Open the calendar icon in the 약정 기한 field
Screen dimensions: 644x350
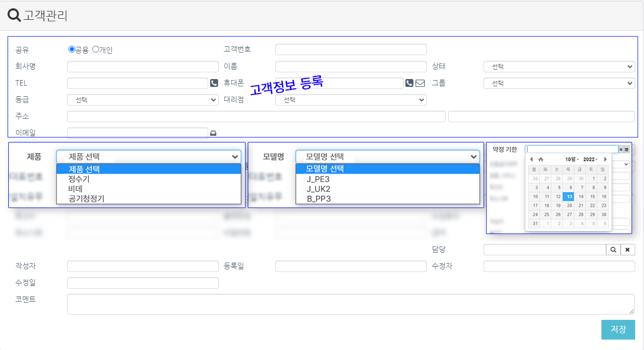point(627,149)
